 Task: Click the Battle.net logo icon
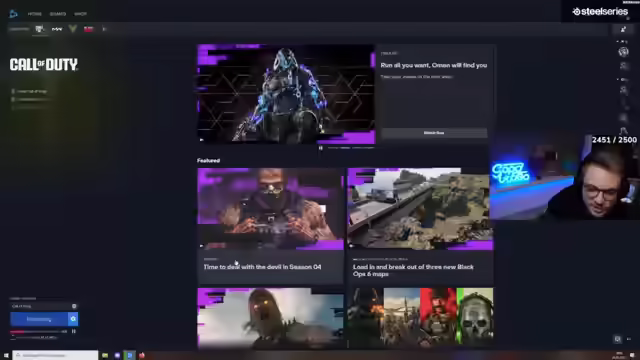click(x=13, y=14)
